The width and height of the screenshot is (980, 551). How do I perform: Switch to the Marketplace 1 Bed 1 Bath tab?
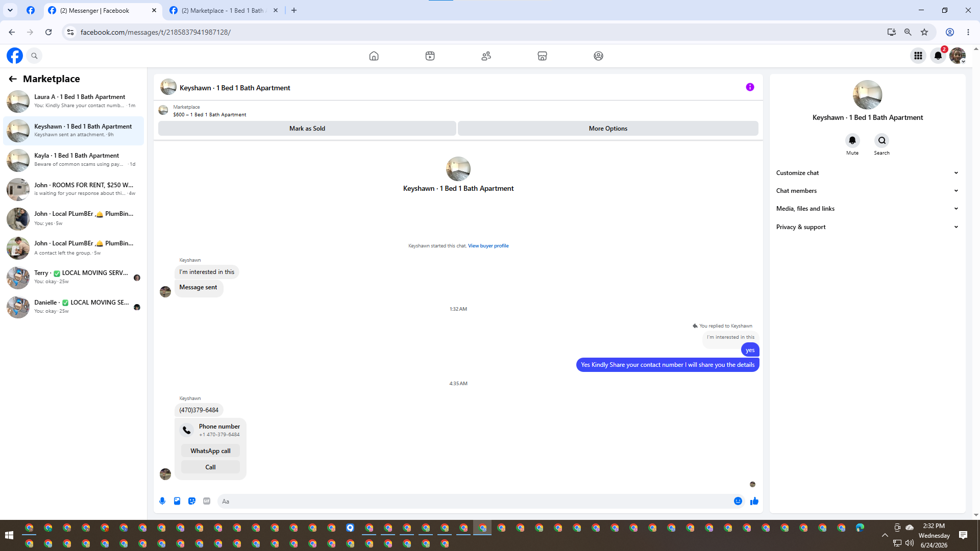223,11
